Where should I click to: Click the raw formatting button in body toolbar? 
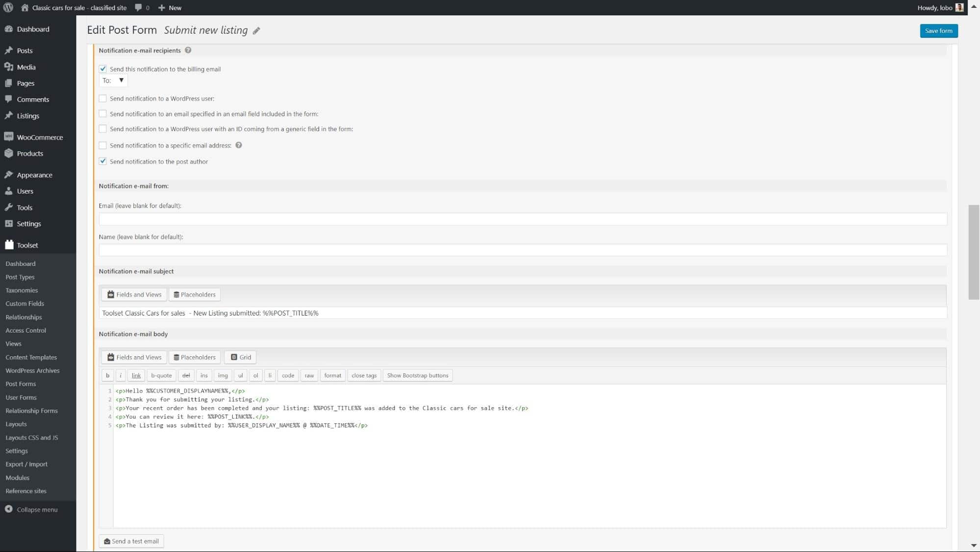tap(309, 375)
